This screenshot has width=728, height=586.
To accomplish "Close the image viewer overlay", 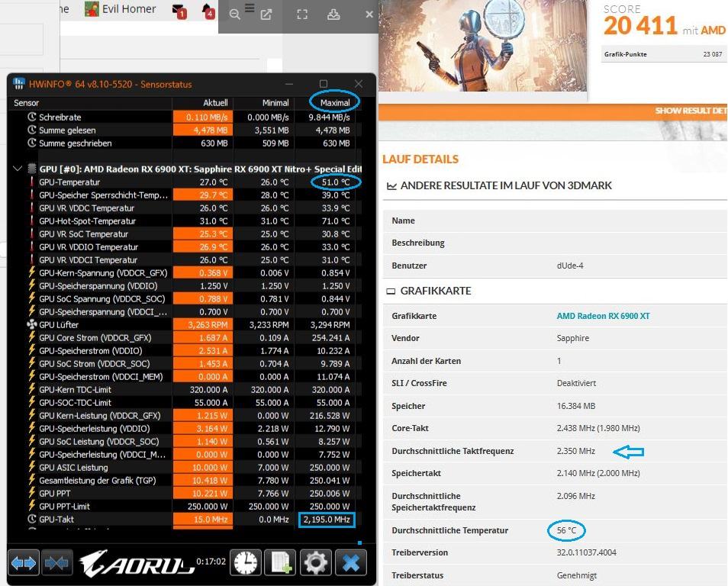I will [x=369, y=14].
